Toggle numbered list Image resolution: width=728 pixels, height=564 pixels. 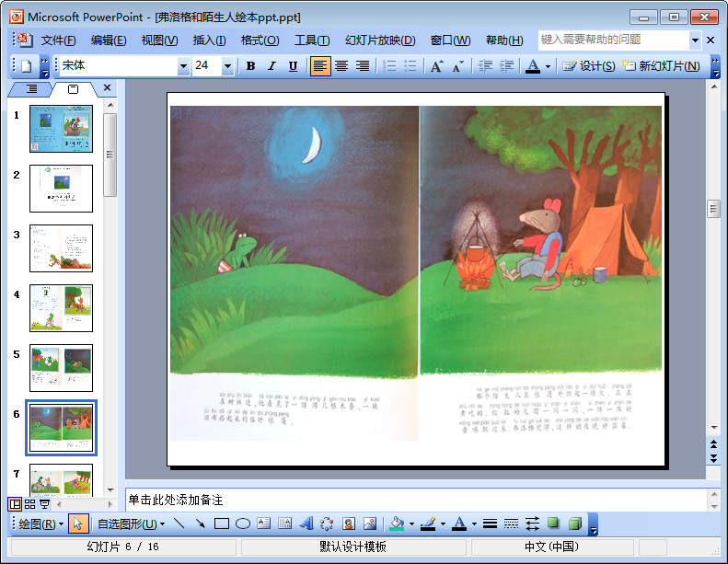click(x=389, y=66)
